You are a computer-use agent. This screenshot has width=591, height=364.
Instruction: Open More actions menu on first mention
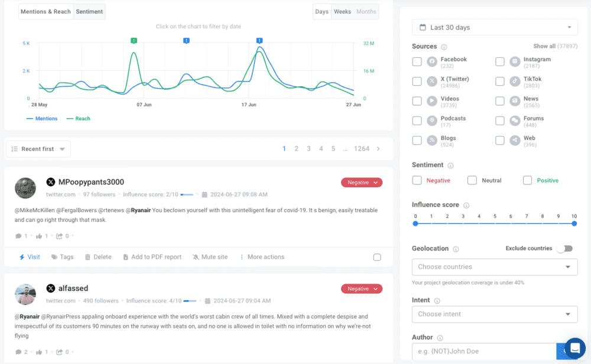tap(262, 257)
